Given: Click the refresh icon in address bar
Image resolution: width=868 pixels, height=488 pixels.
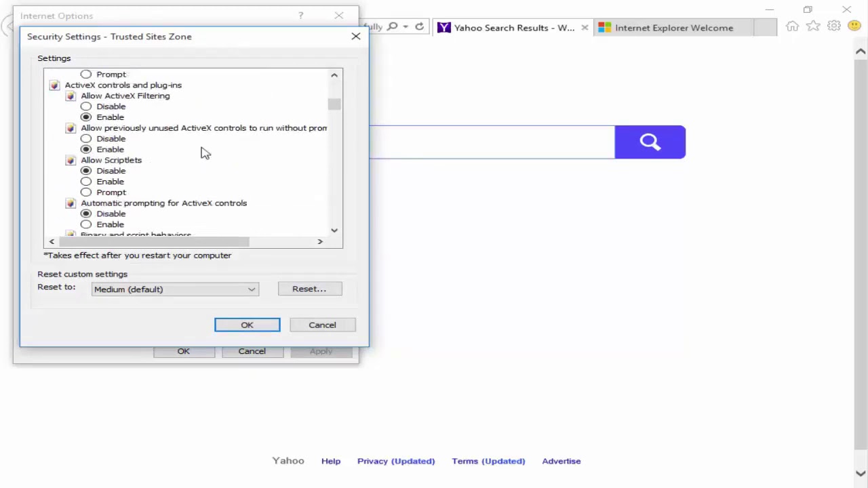Looking at the screenshot, I should click(420, 26).
